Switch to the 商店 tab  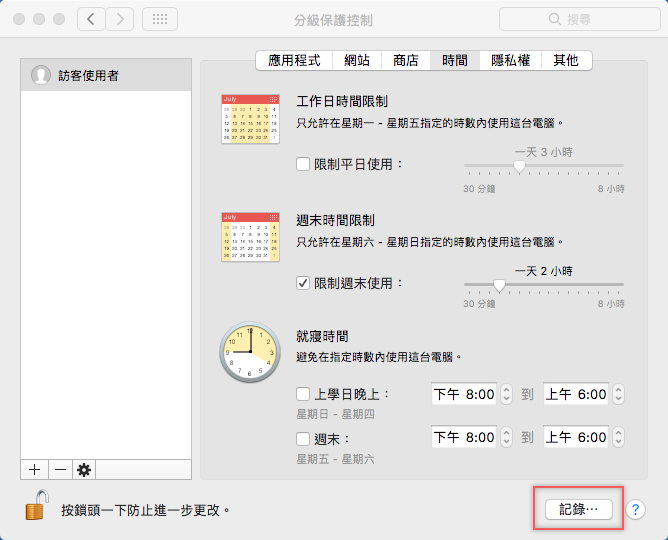(x=406, y=60)
